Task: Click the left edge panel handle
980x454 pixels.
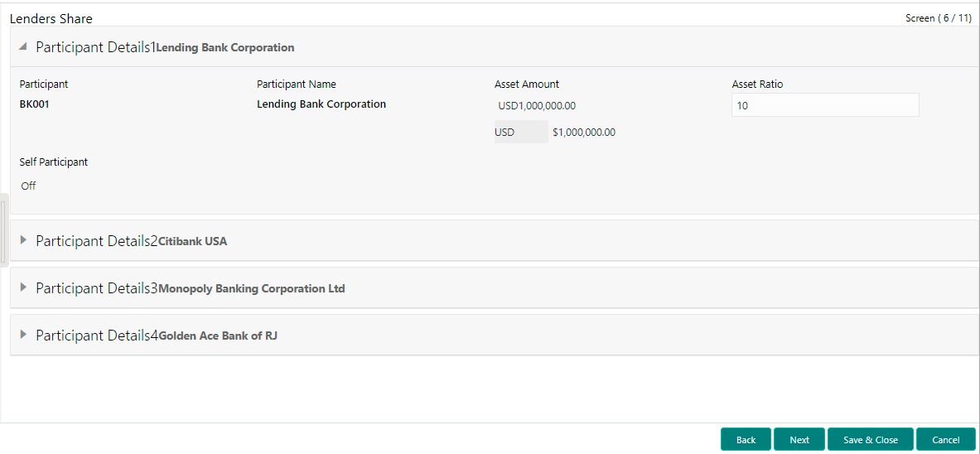Action: click(x=4, y=230)
